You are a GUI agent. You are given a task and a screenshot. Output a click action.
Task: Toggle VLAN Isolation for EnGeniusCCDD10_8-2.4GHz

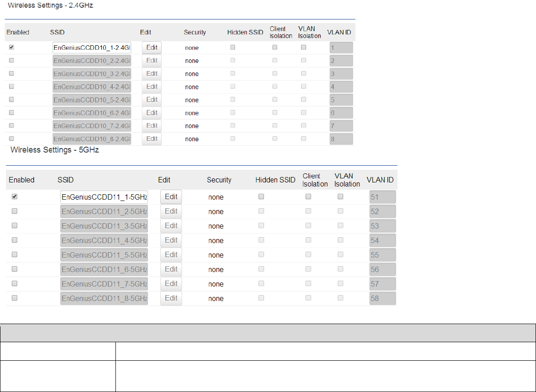coord(304,139)
